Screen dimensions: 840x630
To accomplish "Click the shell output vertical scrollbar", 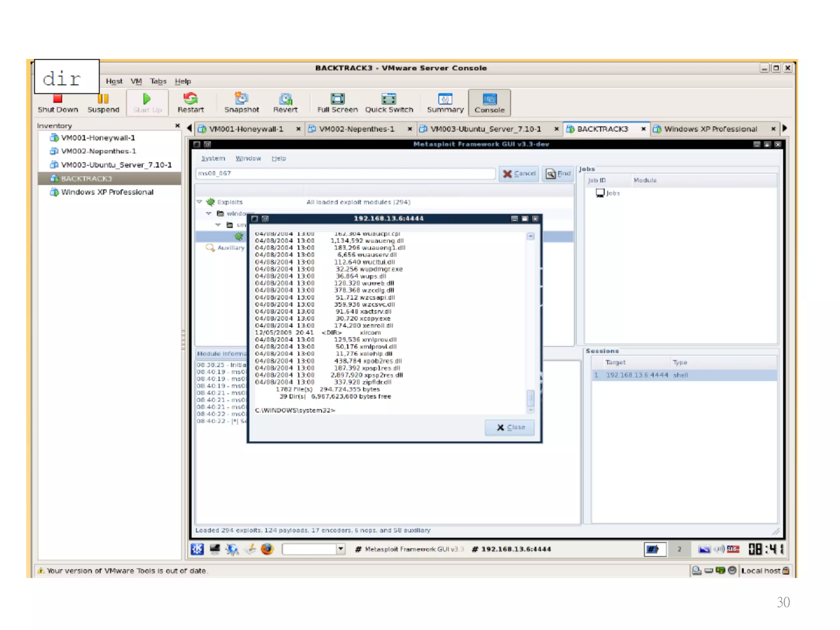I will pos(530,396).
